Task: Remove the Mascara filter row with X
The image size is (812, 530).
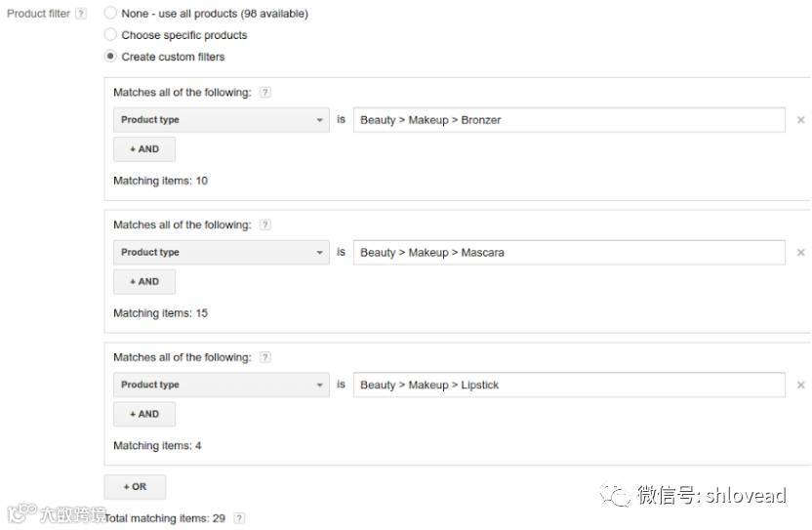Action: click(800, 253)
